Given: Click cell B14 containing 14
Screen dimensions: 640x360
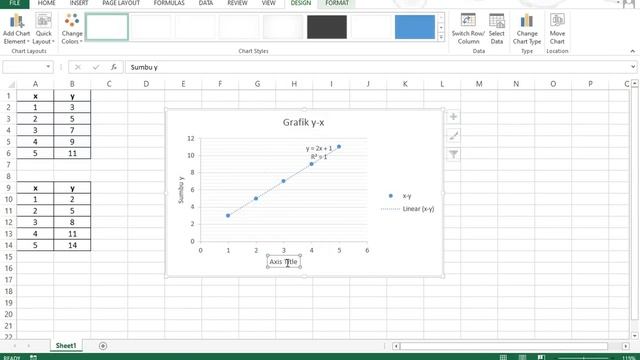Looking at the screenshot, I should pos(72,245).
